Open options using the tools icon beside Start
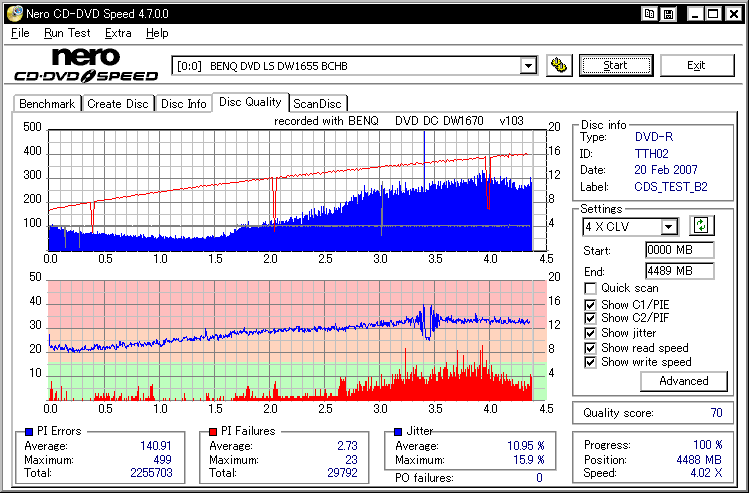This screenshot has height=493, width=749. (559, 65)
